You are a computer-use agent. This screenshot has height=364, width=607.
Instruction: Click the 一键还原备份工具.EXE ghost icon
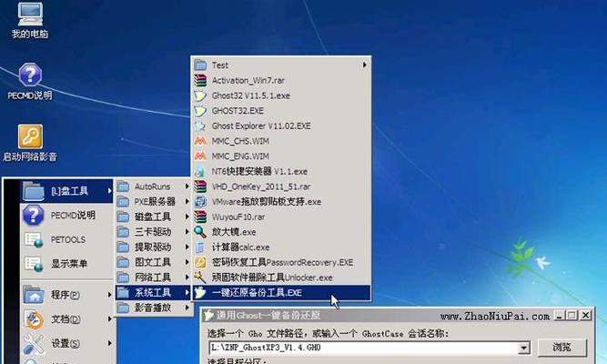point(200,292)
